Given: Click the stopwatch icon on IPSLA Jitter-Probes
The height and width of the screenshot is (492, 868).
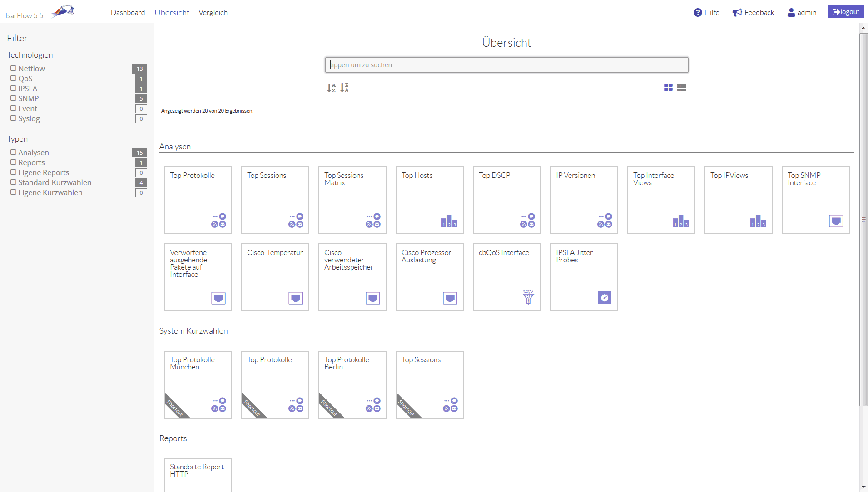Looking at the screenshot, I should (605, 298).
